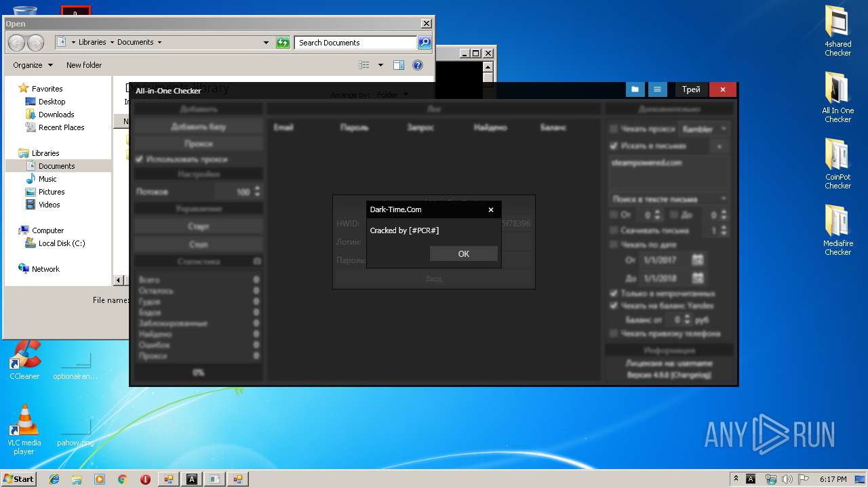Adjust the Скачивать письма count spinner
This screenshot has height=488, width=868.
[x=724, y=231]
